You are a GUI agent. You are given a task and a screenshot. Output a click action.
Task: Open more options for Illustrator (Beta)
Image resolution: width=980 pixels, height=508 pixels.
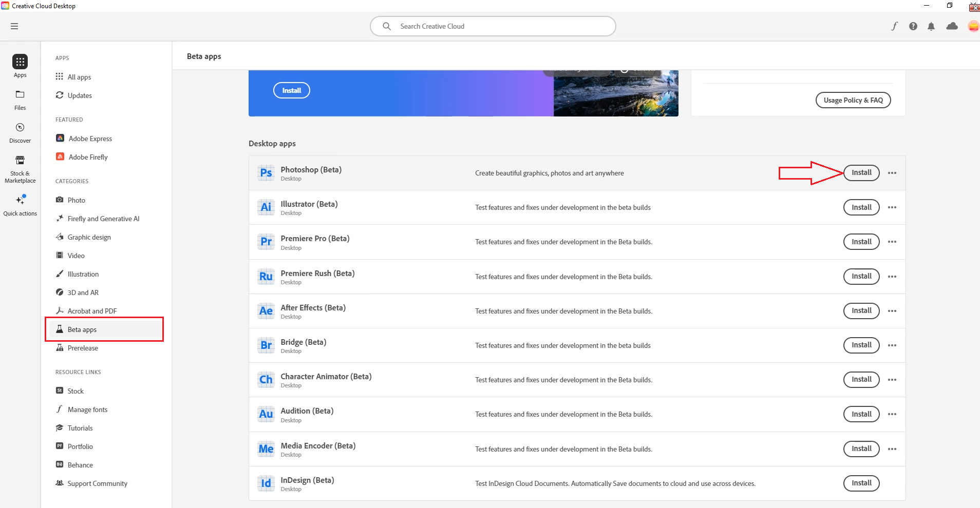(892, 207)
